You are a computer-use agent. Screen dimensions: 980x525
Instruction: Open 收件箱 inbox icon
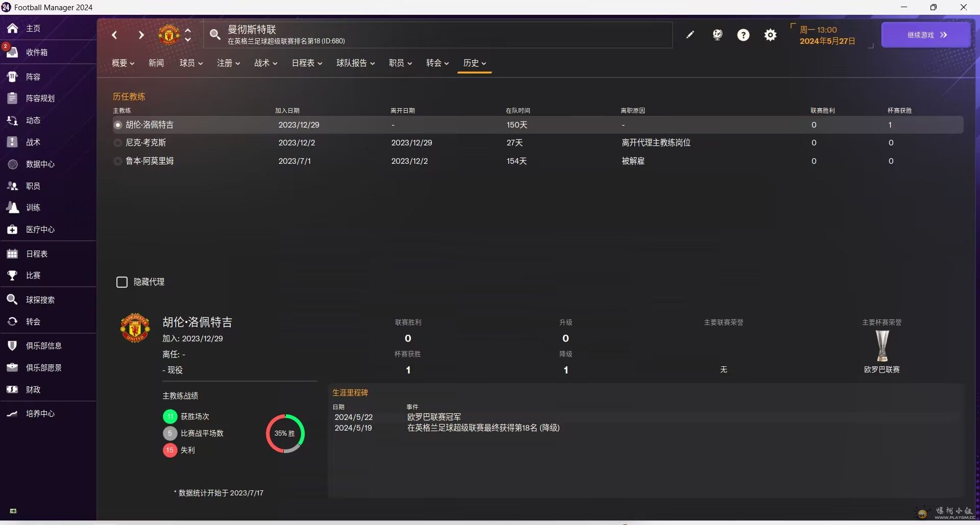pyautogui.click(x=12, y=52)
